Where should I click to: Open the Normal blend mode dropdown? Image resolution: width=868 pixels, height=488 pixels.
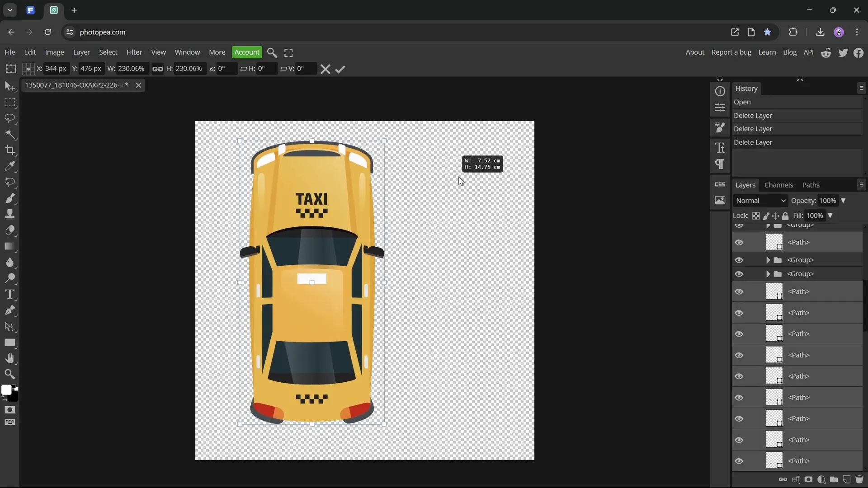[760, 200]
